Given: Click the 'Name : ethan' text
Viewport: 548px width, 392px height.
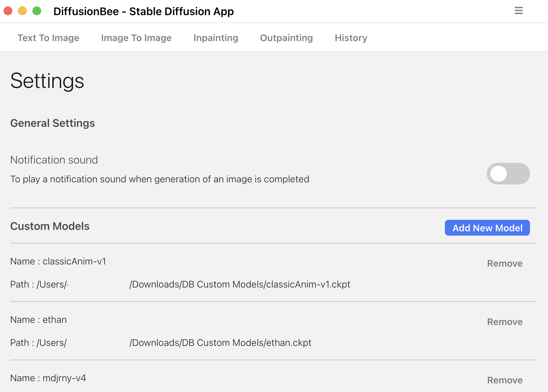Looking at the screenshot, I should tap(39, 320).
